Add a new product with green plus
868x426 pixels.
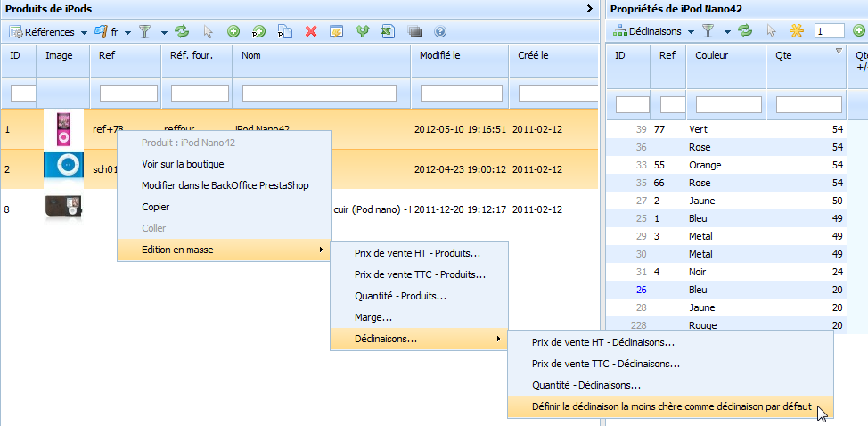pos(233,32)
